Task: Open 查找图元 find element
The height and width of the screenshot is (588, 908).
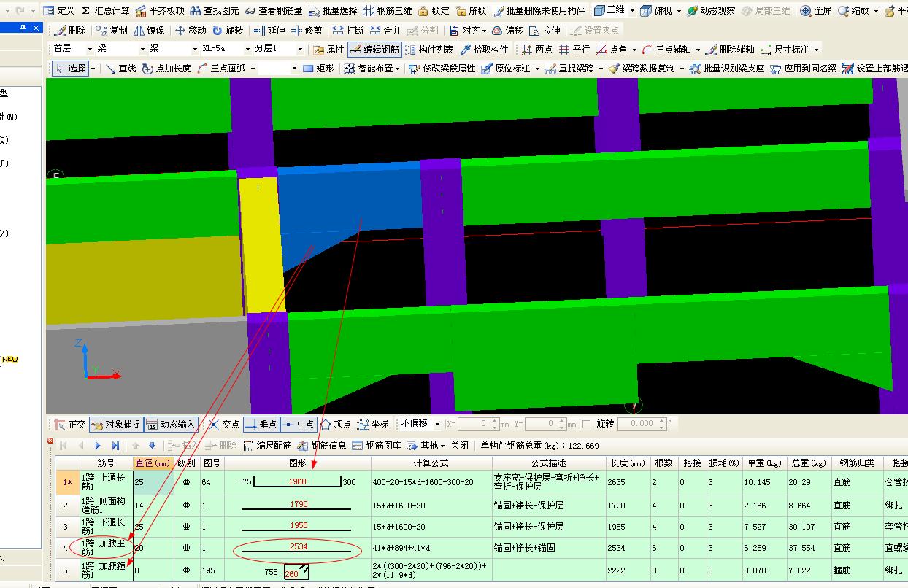Action: coord(215,11)
